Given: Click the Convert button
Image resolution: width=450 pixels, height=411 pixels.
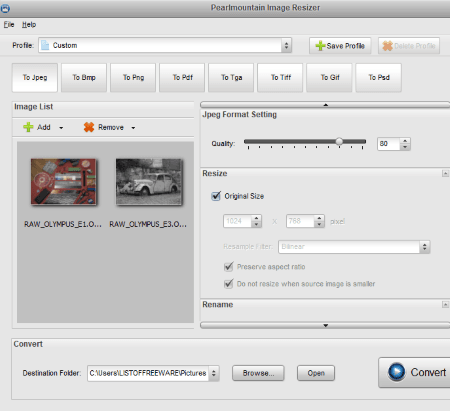Looking at the screenshot, I should pos(415,372).
